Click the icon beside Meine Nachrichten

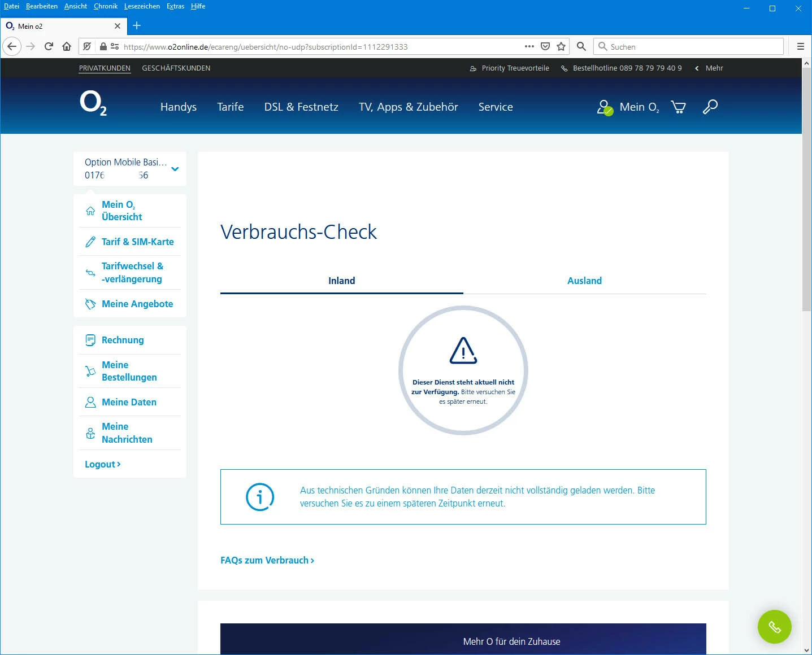[90, 433]
